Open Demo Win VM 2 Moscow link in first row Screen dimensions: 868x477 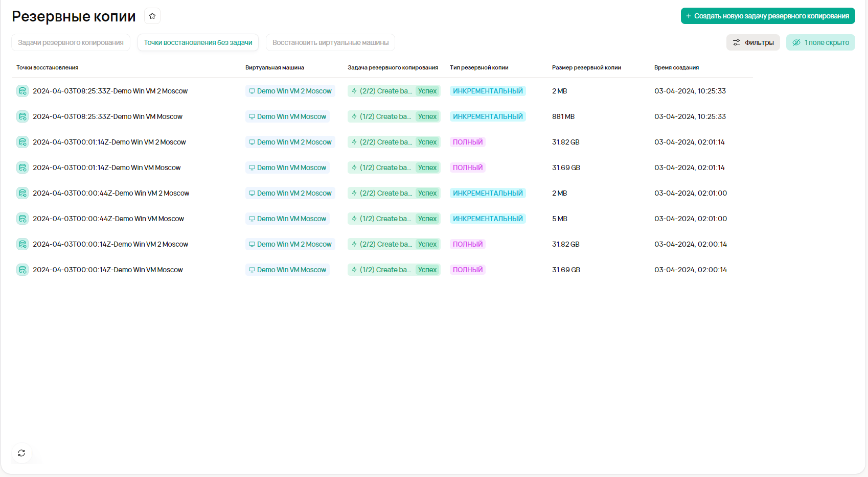(290, 91)
